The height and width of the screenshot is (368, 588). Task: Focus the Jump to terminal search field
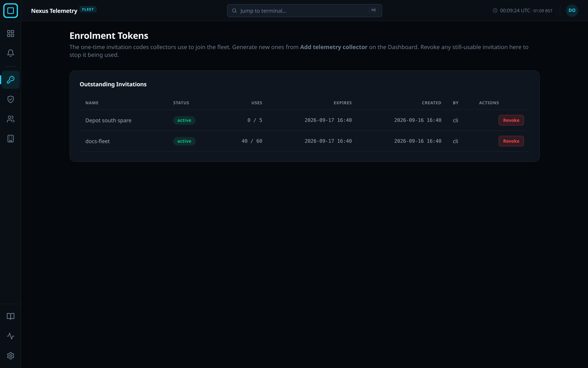tap(304, 11)
